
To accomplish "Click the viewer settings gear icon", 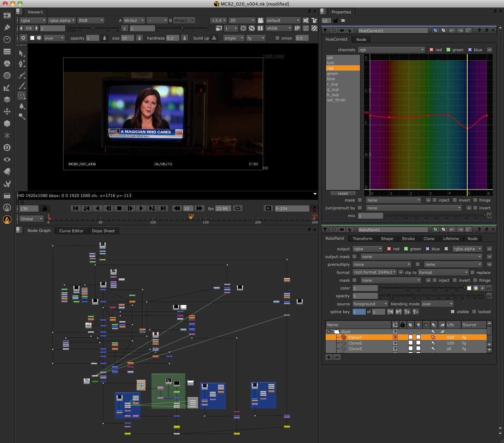I will (x=23, y=38).
